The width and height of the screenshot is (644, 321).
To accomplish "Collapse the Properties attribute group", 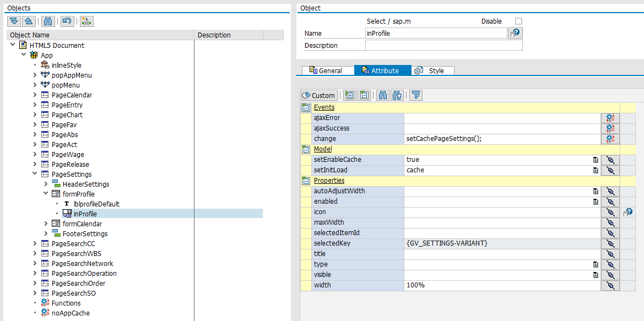I will (306, 181).
